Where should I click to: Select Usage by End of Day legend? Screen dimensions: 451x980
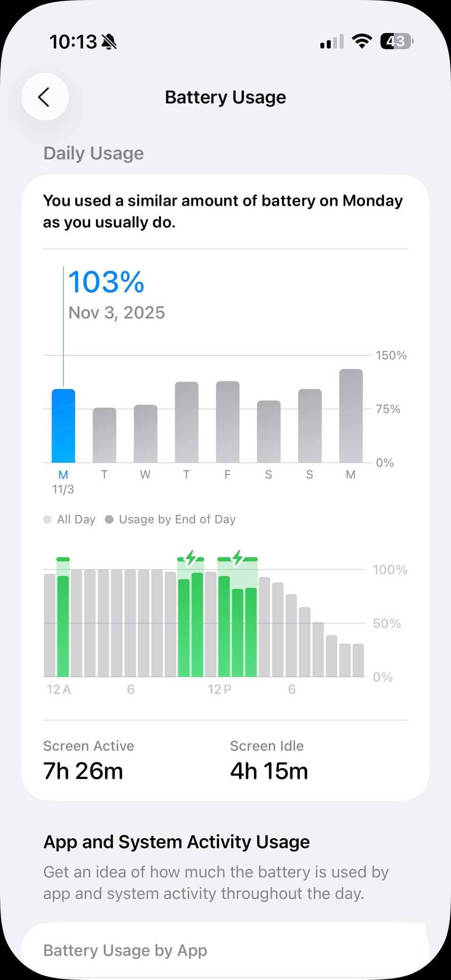[x=170, y=519]
